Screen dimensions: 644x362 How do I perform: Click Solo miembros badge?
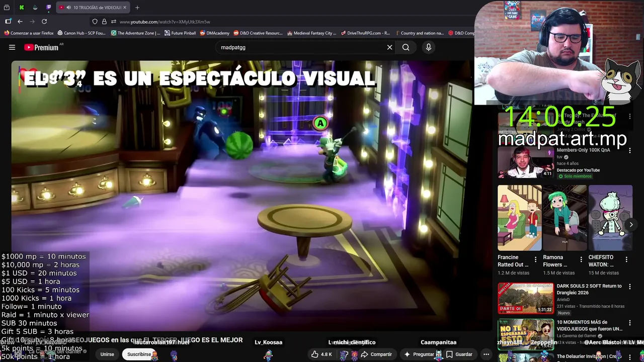[x=574, y=176]
